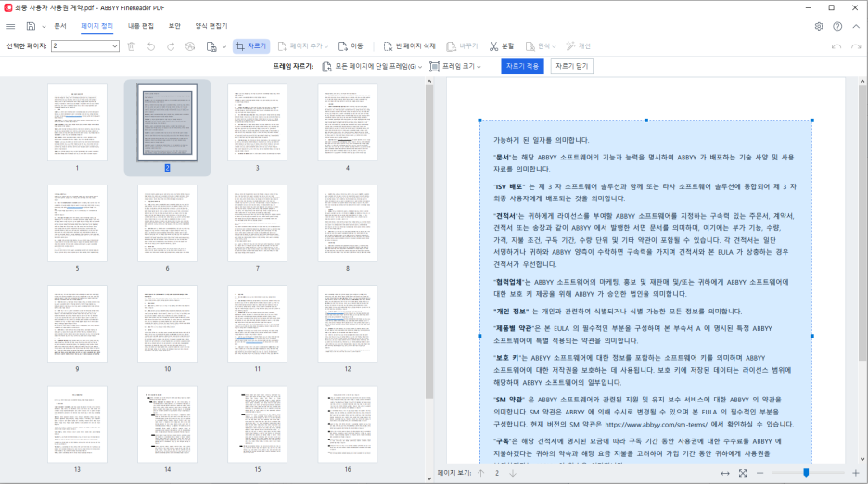This screenshot has width=868, height=484.
Task: Click the fit page icon
Action: point(743,473)
